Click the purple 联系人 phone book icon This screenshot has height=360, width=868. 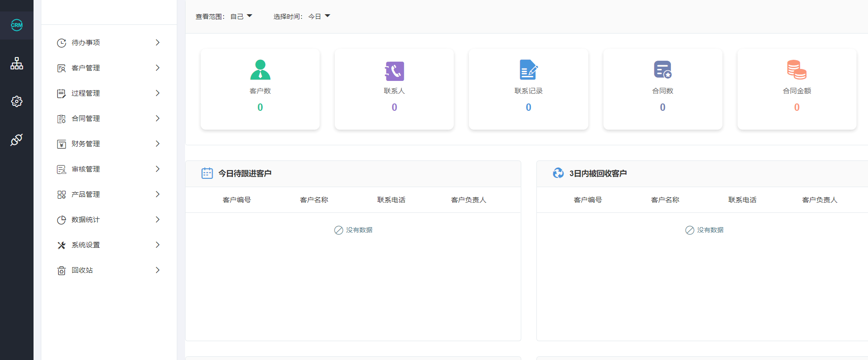coord(395,71)
